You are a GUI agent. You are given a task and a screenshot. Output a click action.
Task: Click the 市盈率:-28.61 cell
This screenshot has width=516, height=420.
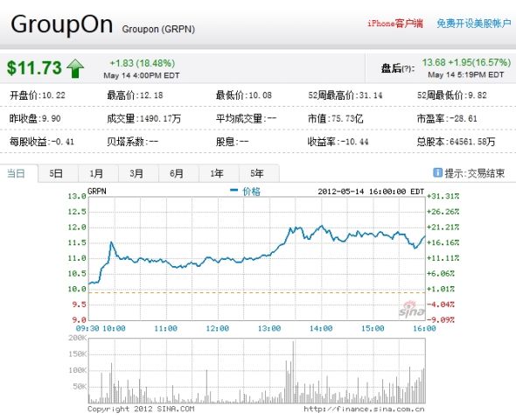(447, 118)
